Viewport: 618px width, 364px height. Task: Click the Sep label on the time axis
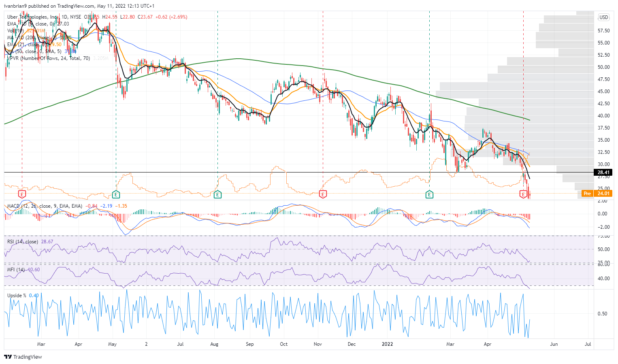(249, 344)
